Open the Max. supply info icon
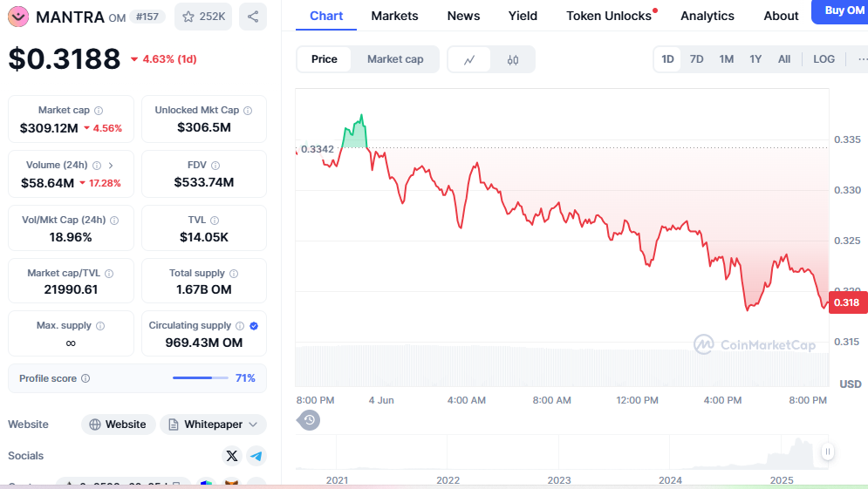 click(x=100, y=326)
